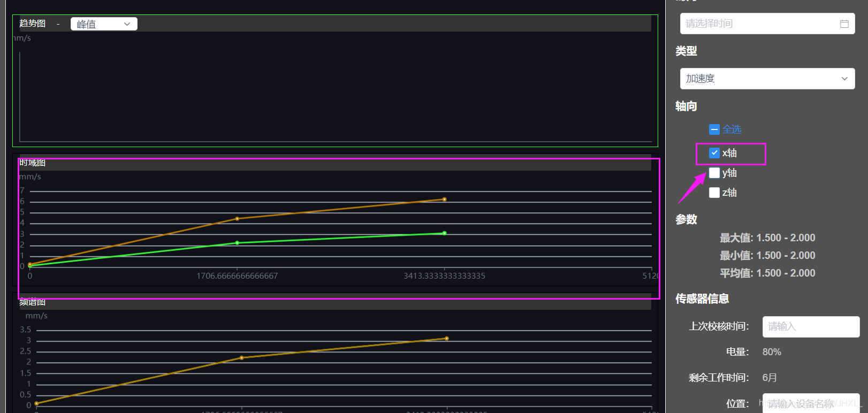The height and width of the screenshot is (413, 868).
Task: Click the 轴向 section heading
Action: [x=686, y=106]
